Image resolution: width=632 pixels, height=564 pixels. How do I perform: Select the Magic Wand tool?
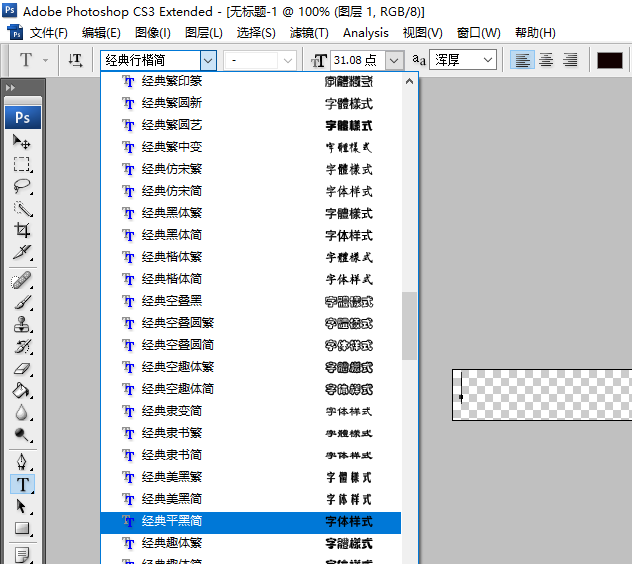click(22, 208)
